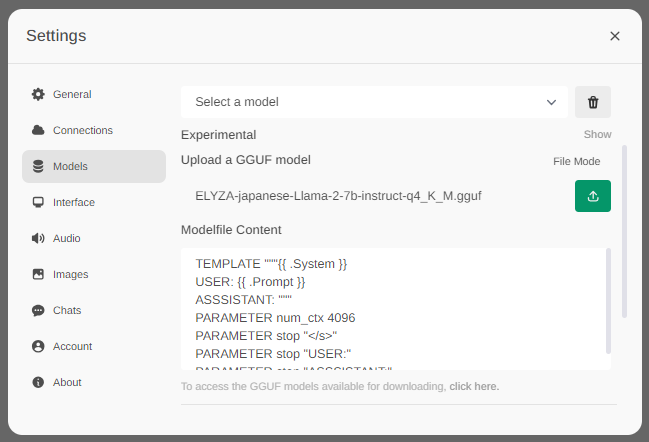Click the General gear icon
Viewport: 649px width, 442px height.
point(38,94)
